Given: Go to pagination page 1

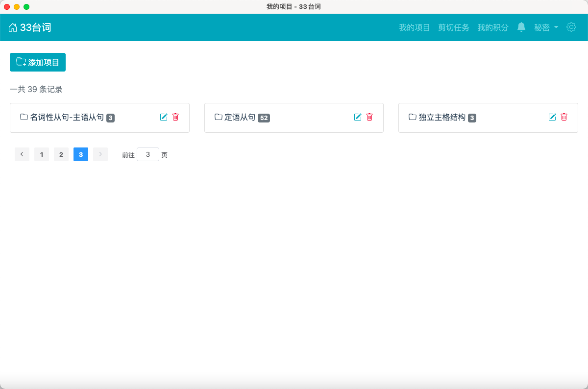Looking at the screenshot, I should [42, 154].
